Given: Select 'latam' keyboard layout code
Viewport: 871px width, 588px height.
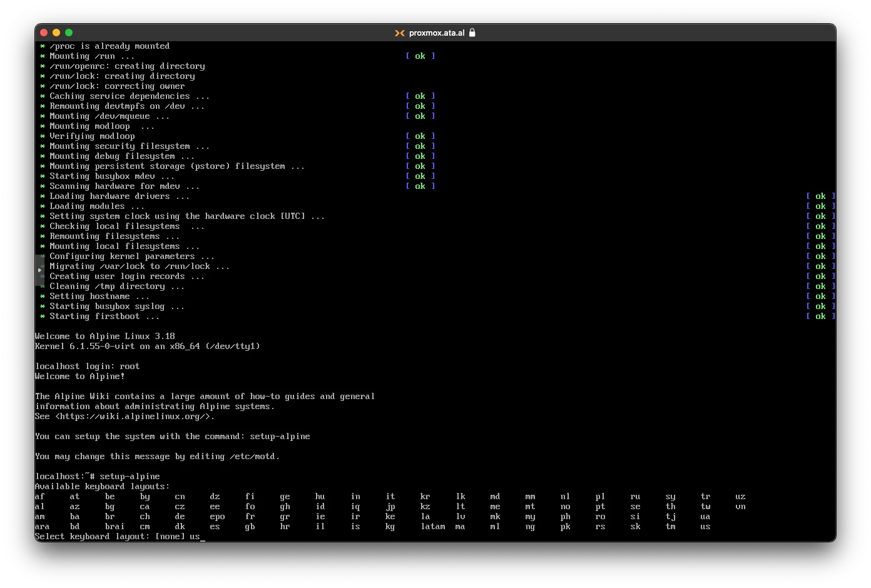Looking at the screenshot, I should [433, 527].
